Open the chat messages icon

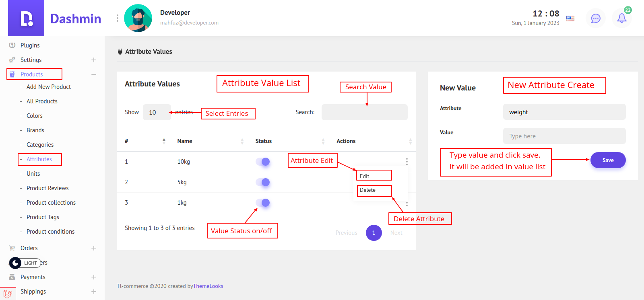point(596,18)
